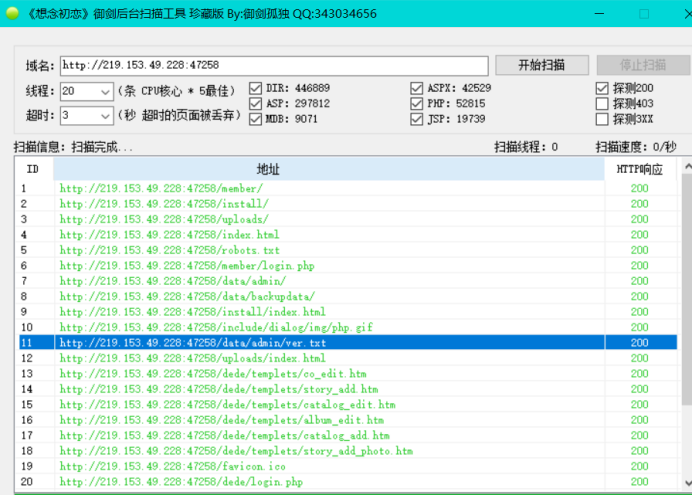The height and width of the screenshot is (495, 692).
Task: Open the 超时 timeout dropdown
Action: click(105, 116)
